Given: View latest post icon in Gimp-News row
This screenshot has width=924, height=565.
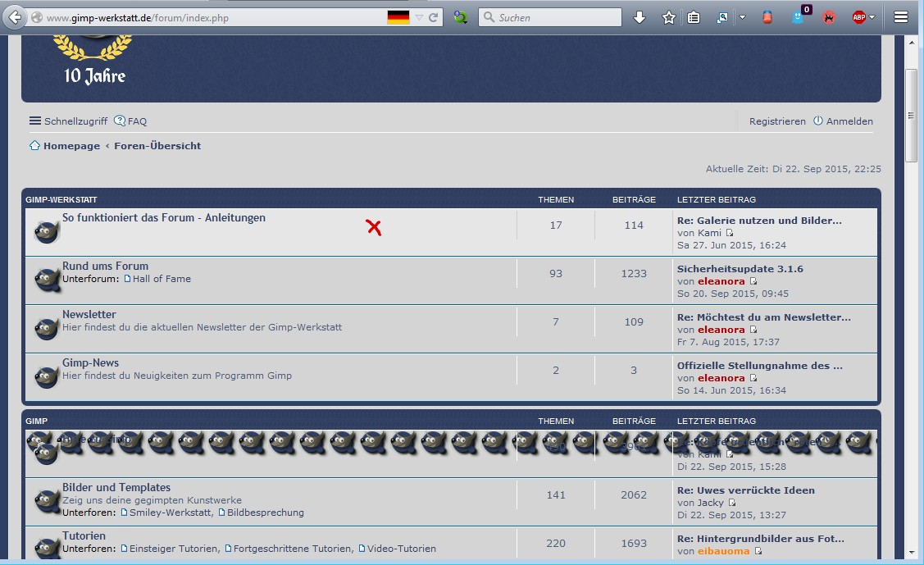Looking at the screenshot, I should 753,378.
